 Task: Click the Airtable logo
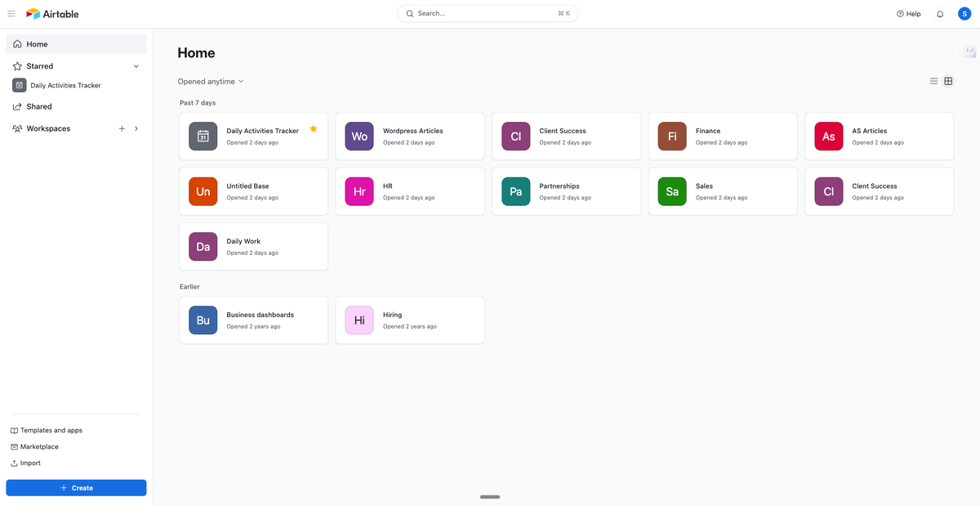tap(52, 13)
